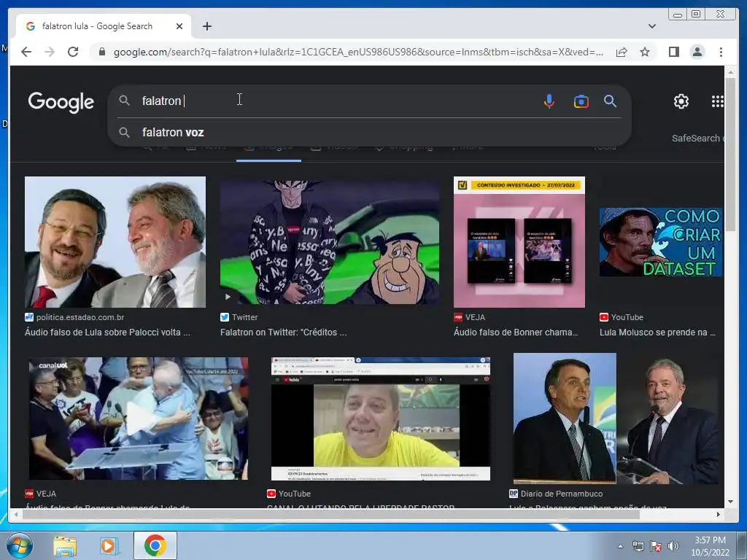Open the network tray icon
The image size is (747, 560).
click(x=638, y=546)
